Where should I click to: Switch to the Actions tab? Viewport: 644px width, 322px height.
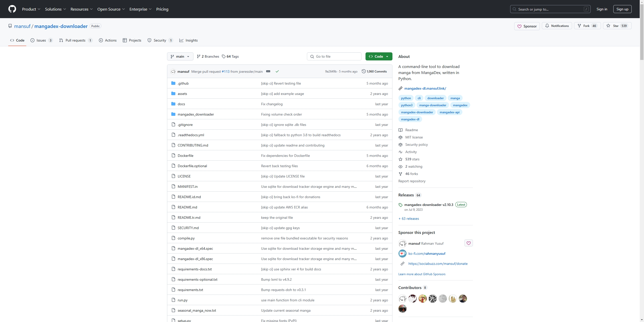pyautogui.click(x=108, y=40)
